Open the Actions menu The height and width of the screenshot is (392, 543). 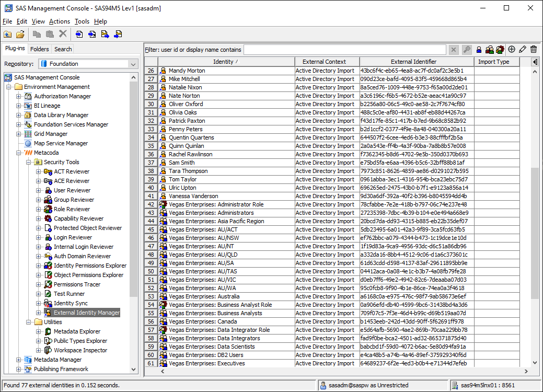click(x=60, y=21)
